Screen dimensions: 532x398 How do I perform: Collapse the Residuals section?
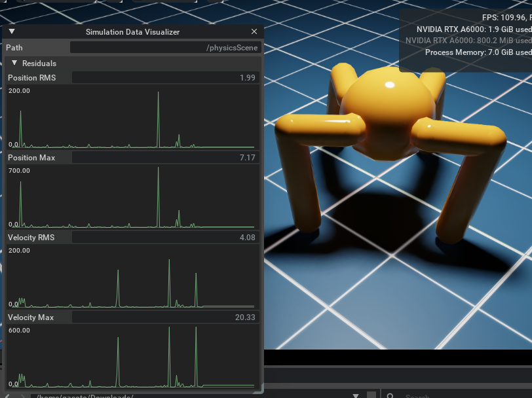[14, 63]
